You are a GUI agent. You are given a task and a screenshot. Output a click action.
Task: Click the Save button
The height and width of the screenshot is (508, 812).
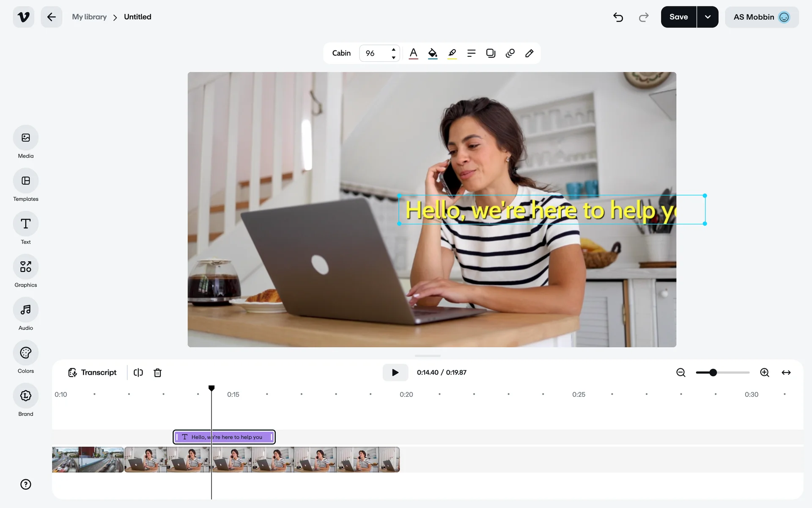(x=678, y=17)
